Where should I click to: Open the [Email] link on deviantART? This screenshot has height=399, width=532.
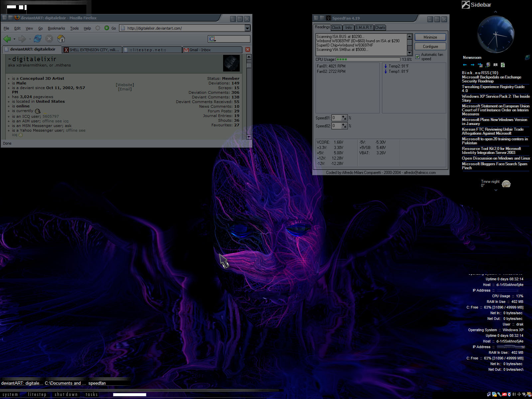coord(125,89)
